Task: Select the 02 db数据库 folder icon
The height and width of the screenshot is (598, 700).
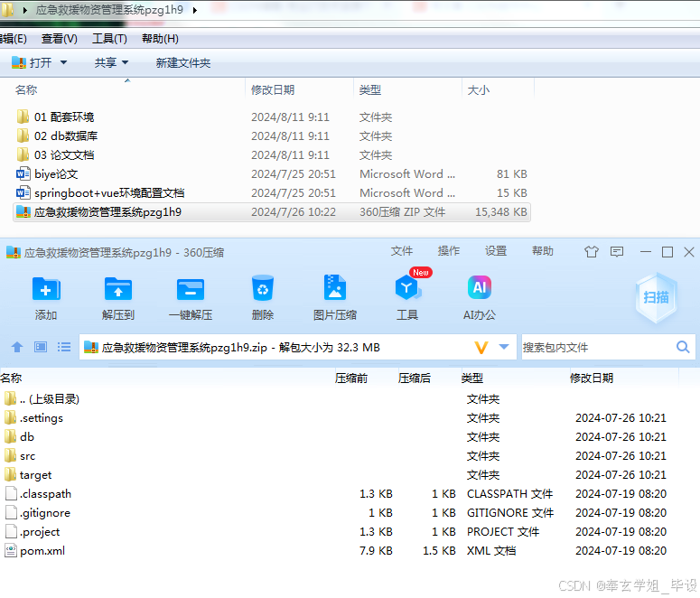Action: coord(23,135)
